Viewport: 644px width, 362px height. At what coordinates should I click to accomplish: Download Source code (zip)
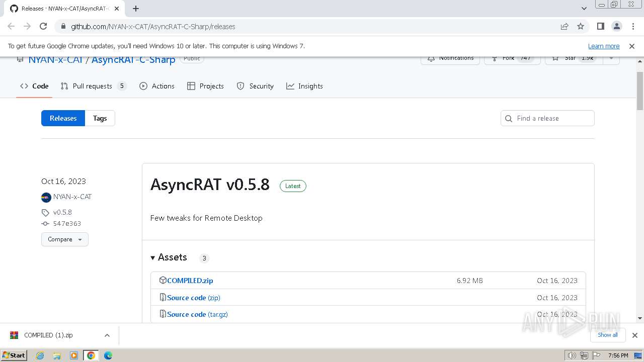pyautogui.click(x=194, y=298)
